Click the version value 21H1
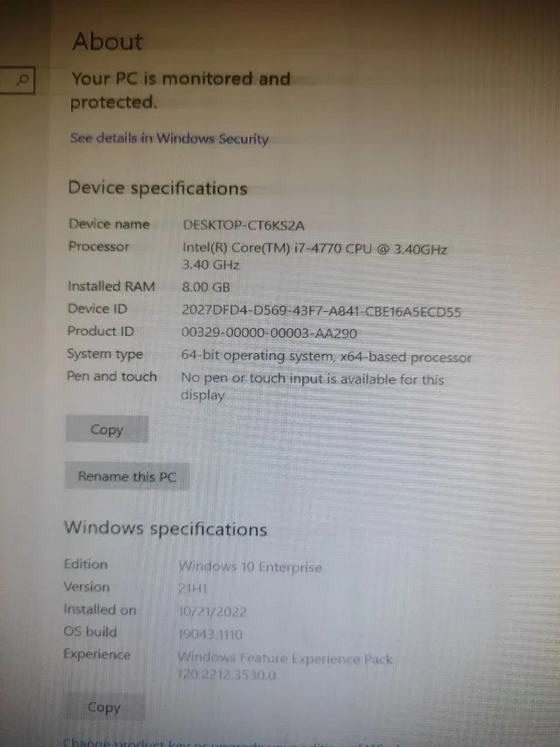The width and height of the screenshot is (560, 747). point(192,588)
